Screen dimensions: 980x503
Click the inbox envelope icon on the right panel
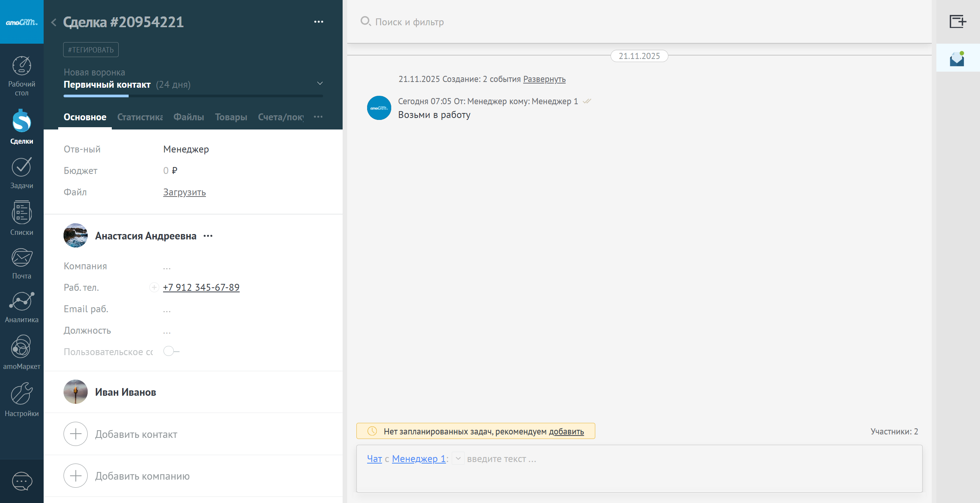(957, 59)
